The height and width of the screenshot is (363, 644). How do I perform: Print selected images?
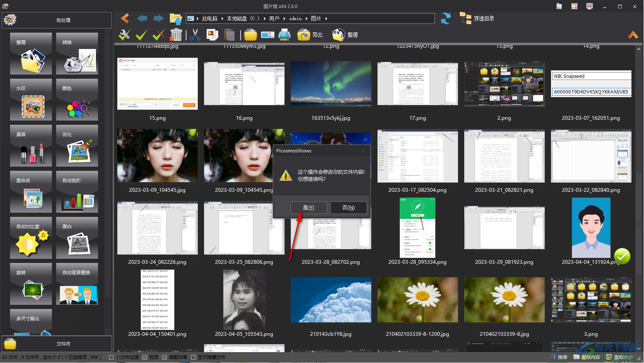tap(284, 35)
